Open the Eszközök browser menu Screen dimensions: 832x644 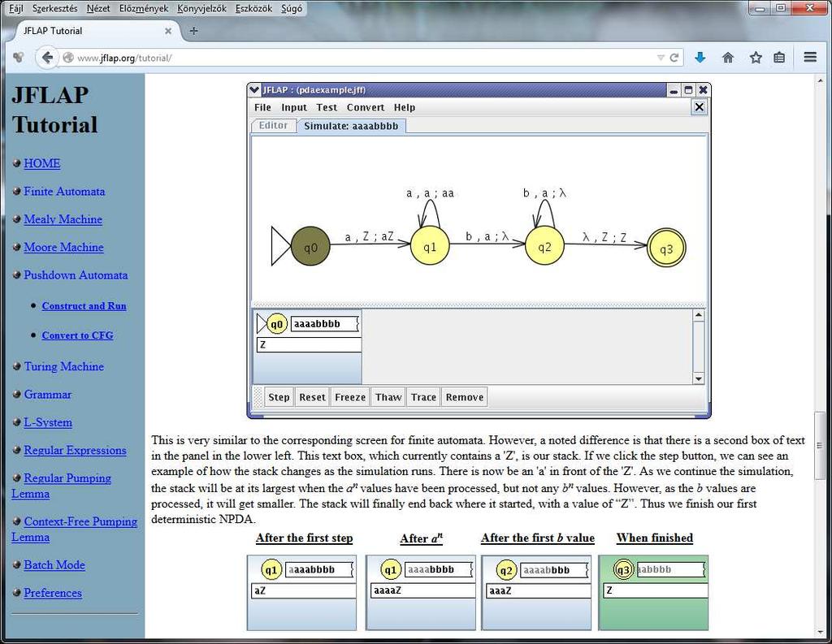(253, 8)
